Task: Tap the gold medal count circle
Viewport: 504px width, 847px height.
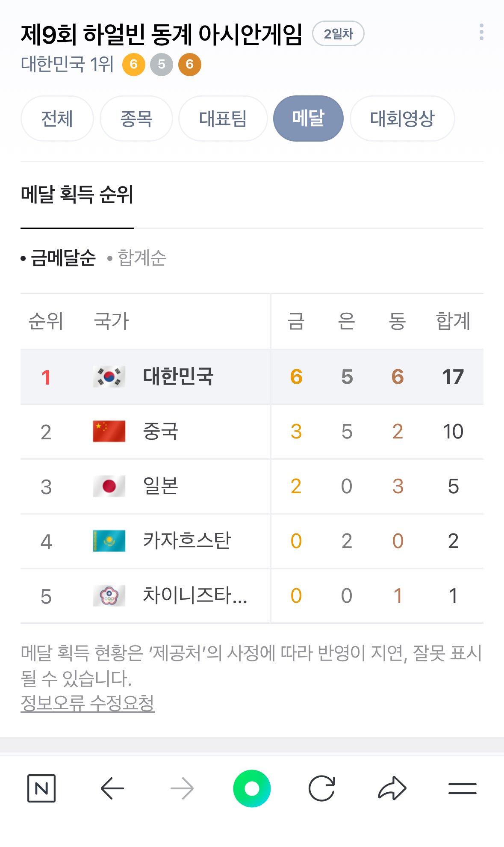Action: [x=134, y=65]
